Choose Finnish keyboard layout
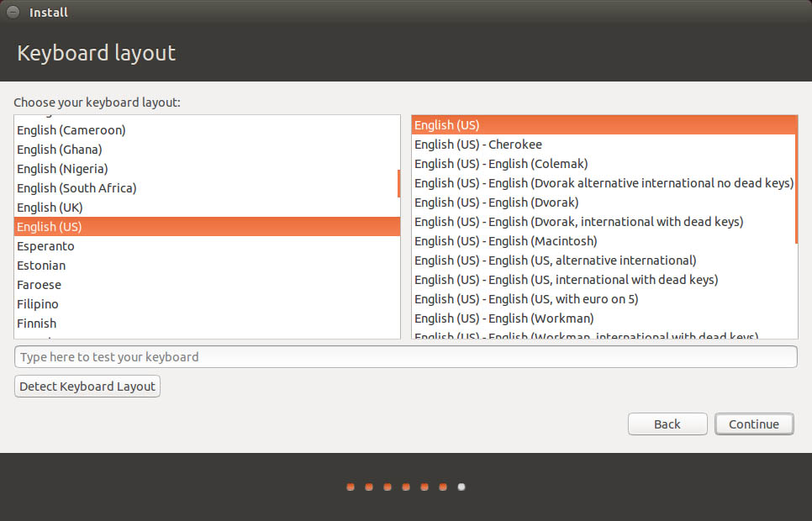812x521 pixels. coord(207,324)
